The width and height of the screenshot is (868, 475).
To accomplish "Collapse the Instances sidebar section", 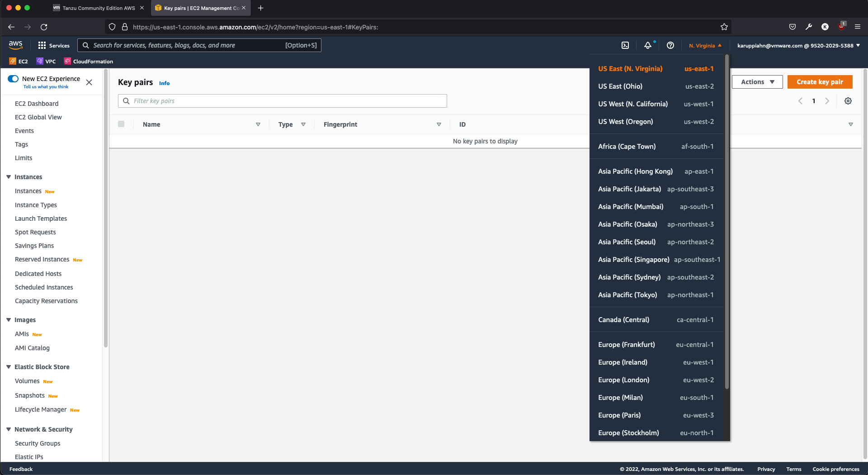I will (9, 177).
